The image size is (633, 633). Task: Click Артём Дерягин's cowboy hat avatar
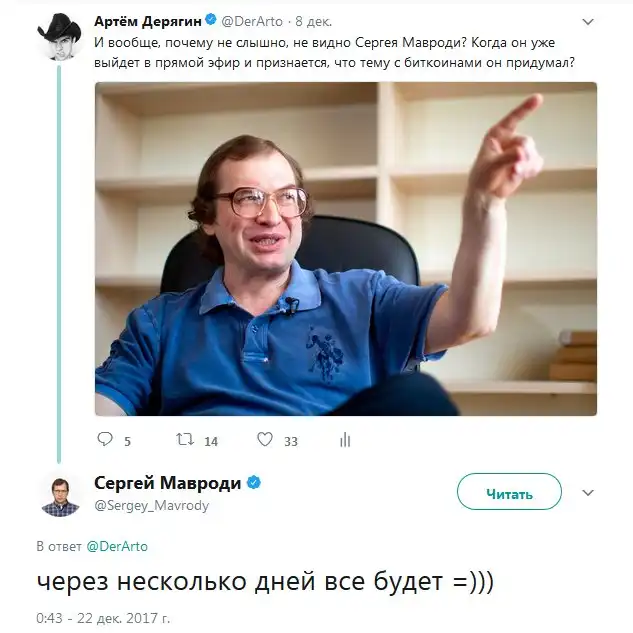tap(60, 37)
